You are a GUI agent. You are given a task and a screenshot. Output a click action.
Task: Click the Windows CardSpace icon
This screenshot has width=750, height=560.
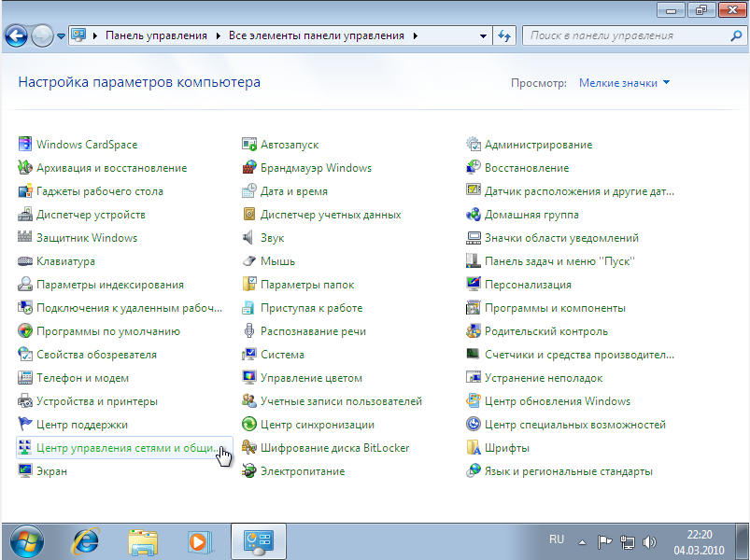coord(25,144)
